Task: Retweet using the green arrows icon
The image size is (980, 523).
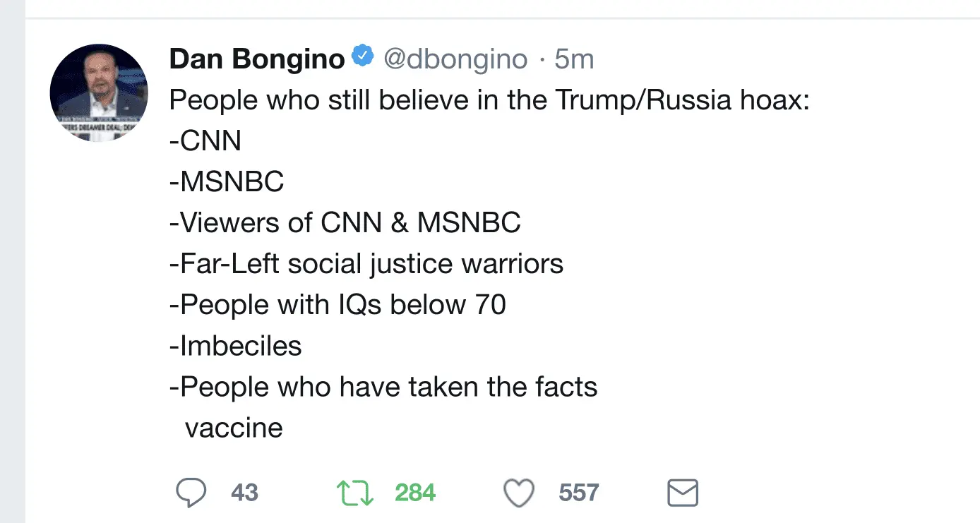Action: click(x=355, y=493)
